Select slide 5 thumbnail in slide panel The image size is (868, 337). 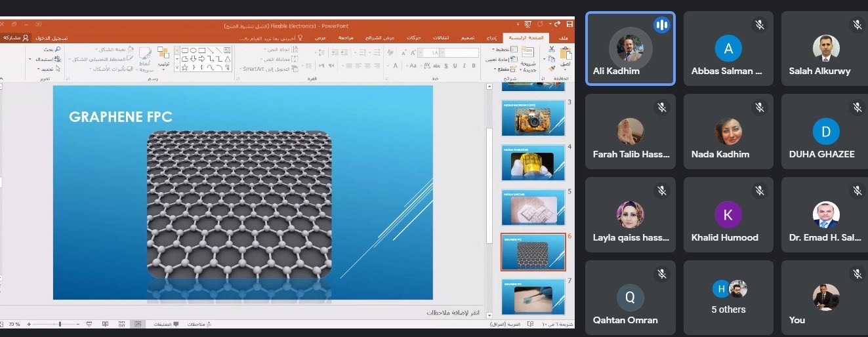coord(533,207)
